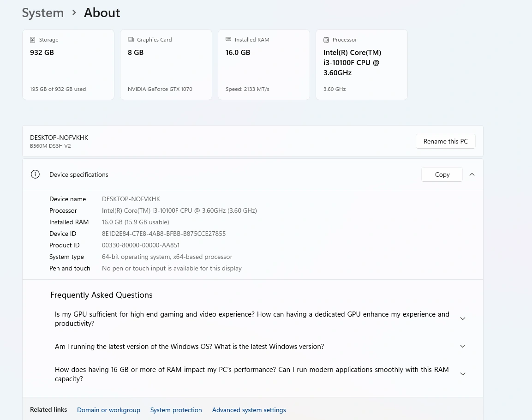This screenshot has height=420, width=532.
Task: Click the Graphics Card icon
Action: coord(131,40)
